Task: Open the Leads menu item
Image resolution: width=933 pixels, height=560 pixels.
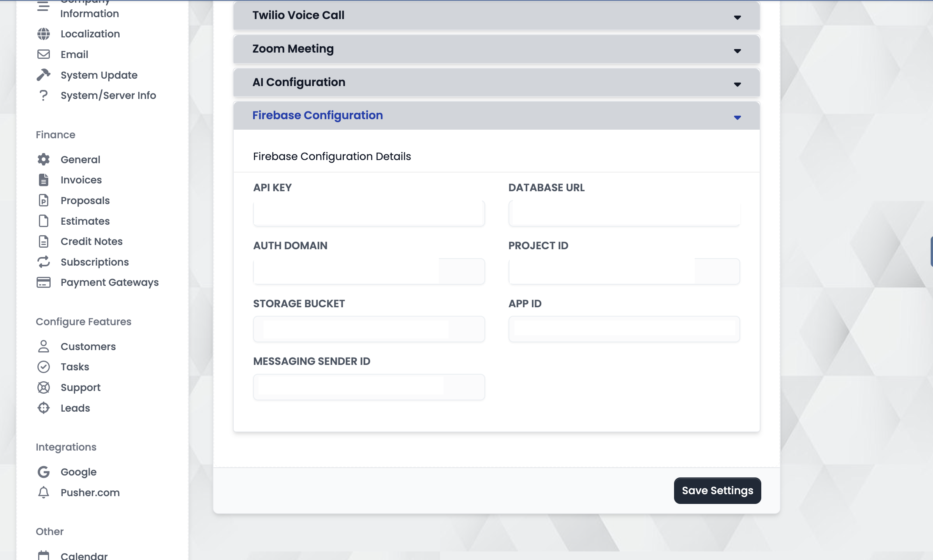Action: coord(75,408)
